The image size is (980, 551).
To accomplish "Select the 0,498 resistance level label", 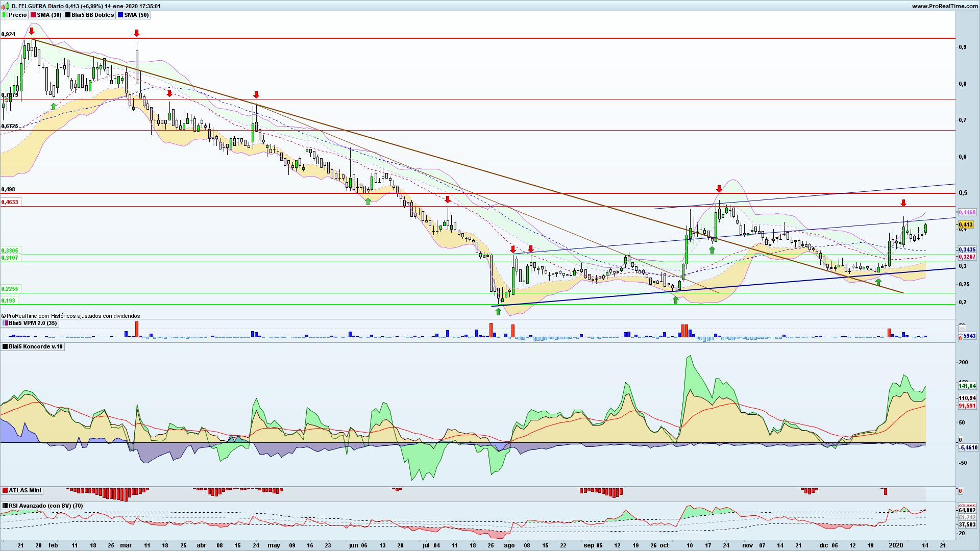I will pos(8,189).
